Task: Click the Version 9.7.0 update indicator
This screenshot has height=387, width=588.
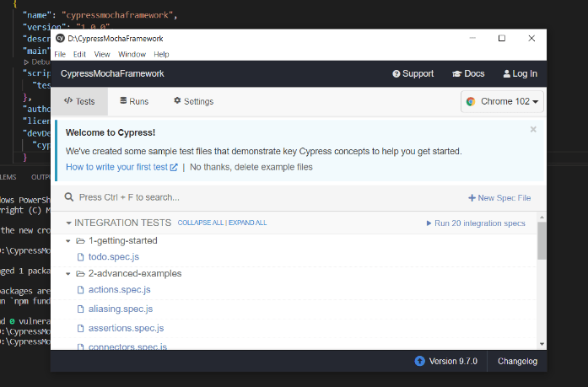Action: click(x=446, y=361)
